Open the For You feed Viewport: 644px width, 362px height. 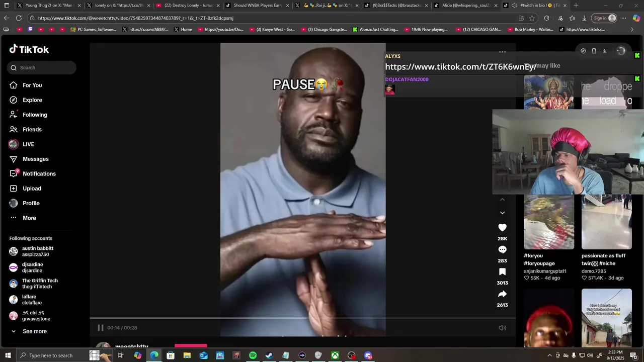coord(32,85)
